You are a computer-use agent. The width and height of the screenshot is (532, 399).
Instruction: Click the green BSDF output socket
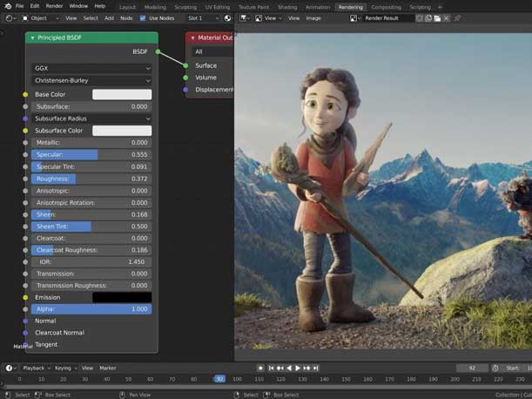click(158, 51)
